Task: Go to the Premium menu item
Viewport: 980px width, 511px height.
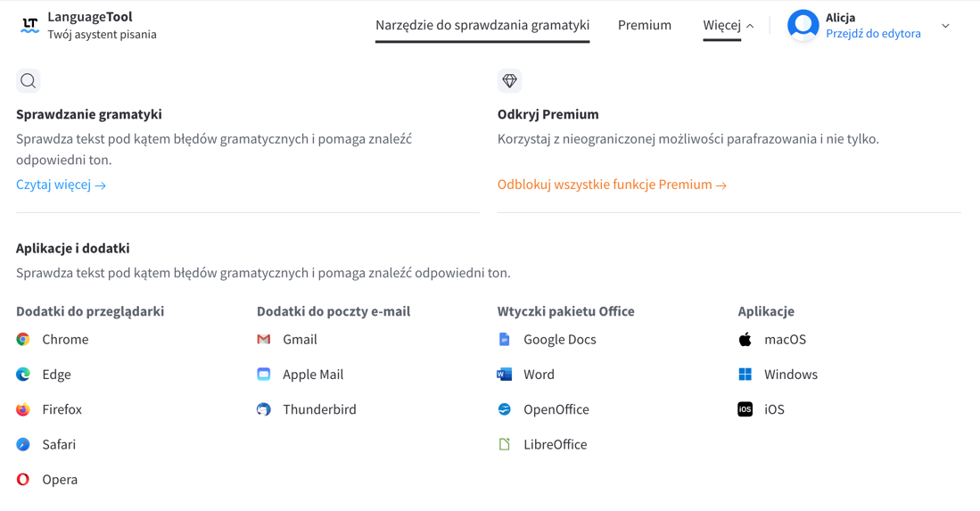Action: [x=645, y=25]
